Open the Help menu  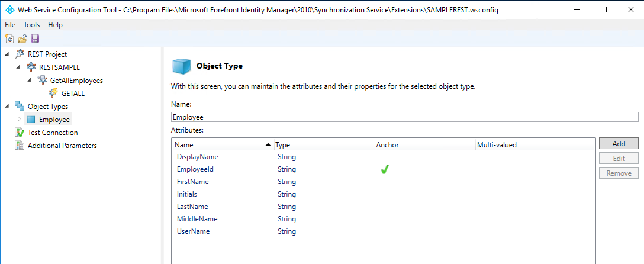(x=55, y=25)
